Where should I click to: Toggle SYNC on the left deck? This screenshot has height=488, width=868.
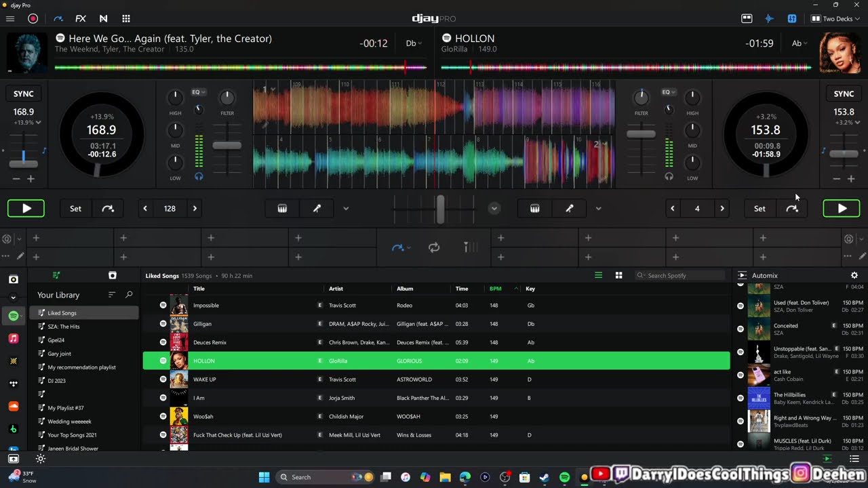point(24,94)
